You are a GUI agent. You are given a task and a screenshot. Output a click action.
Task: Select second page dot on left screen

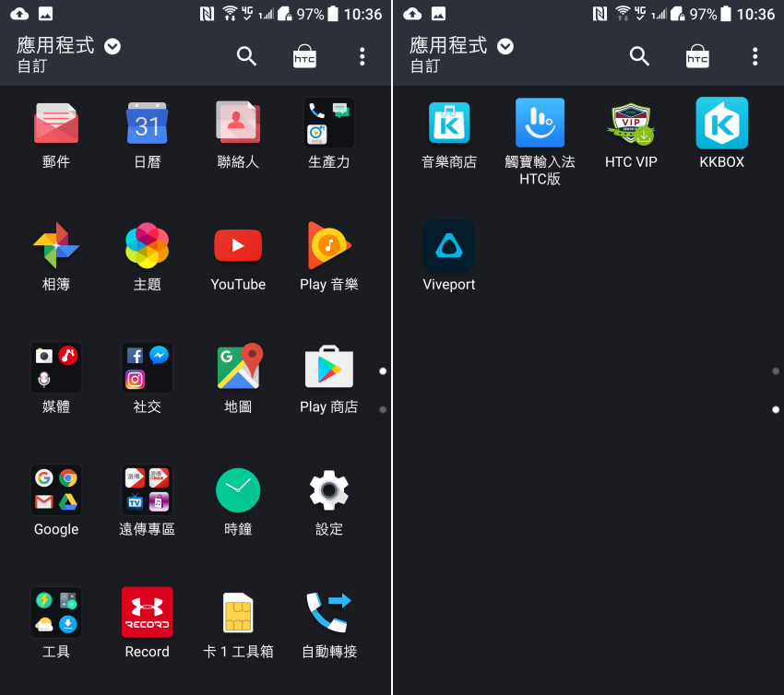(x=383, y=409)
